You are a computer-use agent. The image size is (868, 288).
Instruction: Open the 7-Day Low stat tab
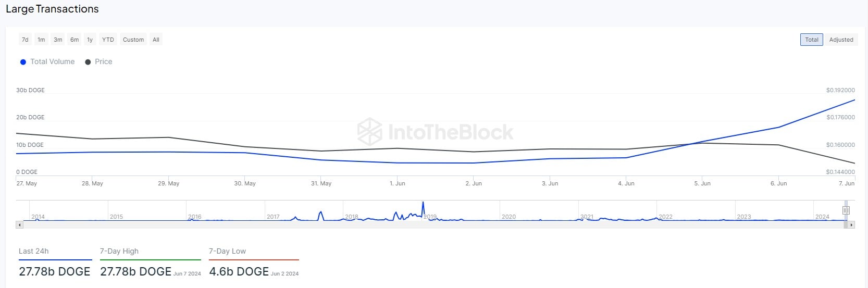(x=227, y=251)
